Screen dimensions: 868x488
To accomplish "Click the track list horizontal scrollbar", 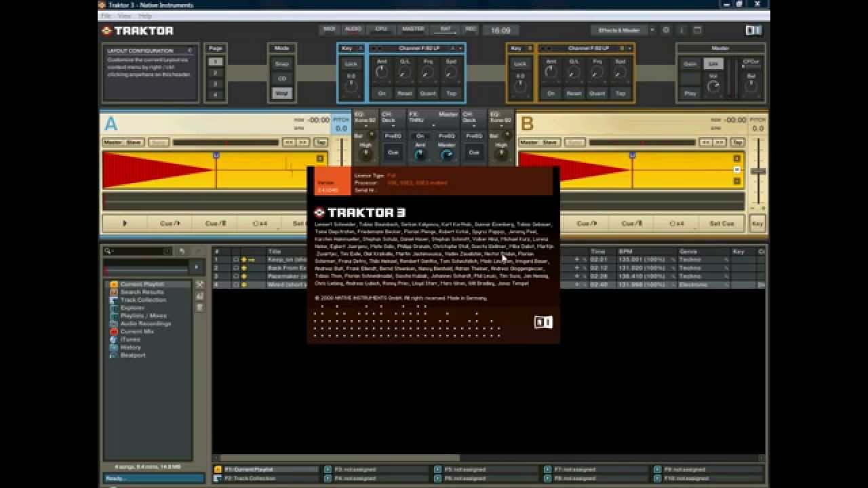I will 339,458.
